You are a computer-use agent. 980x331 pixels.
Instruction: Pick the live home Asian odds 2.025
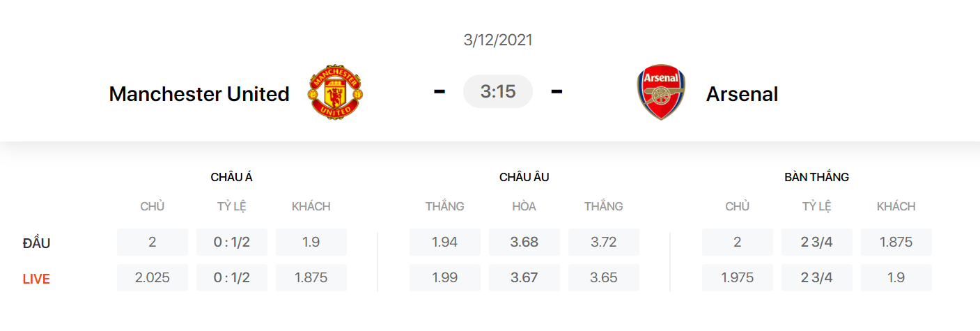(x=153, y=277)
